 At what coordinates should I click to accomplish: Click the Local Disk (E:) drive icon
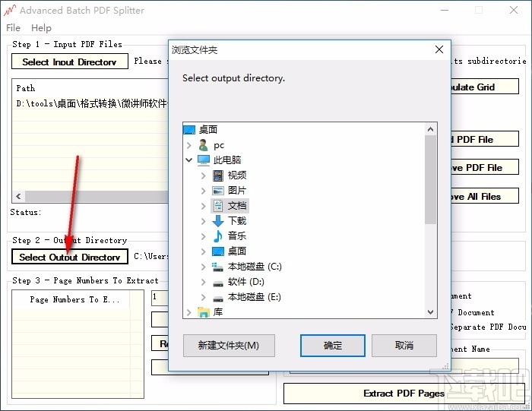click(218, 299)
